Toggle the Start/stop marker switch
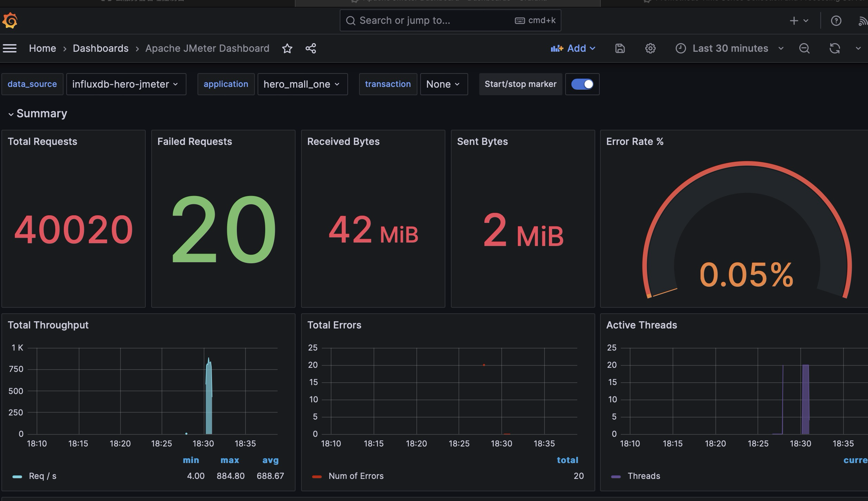The width and height of the screenshot is (868, 501). click(x=582, y=84)
